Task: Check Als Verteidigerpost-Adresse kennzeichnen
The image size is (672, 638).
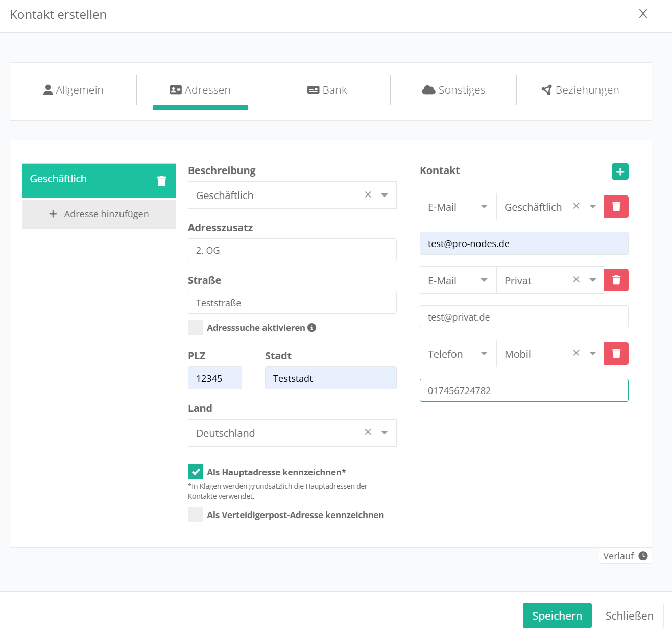Action: click(196, 515)
